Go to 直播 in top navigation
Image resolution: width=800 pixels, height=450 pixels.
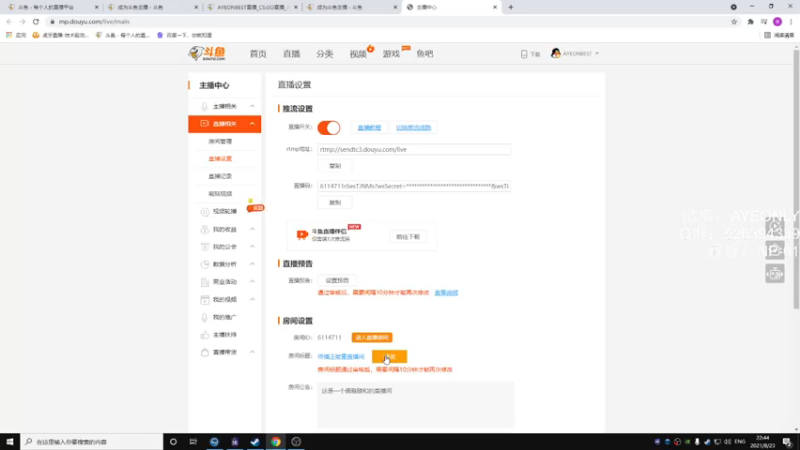pos(291,54)
